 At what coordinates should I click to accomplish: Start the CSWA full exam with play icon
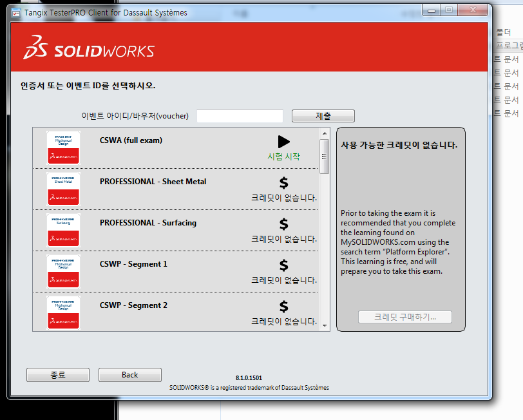284,142
